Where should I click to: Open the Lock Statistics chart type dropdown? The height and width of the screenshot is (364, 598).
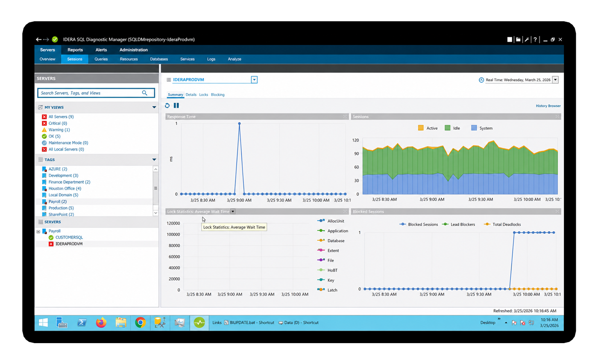[233, 211]
